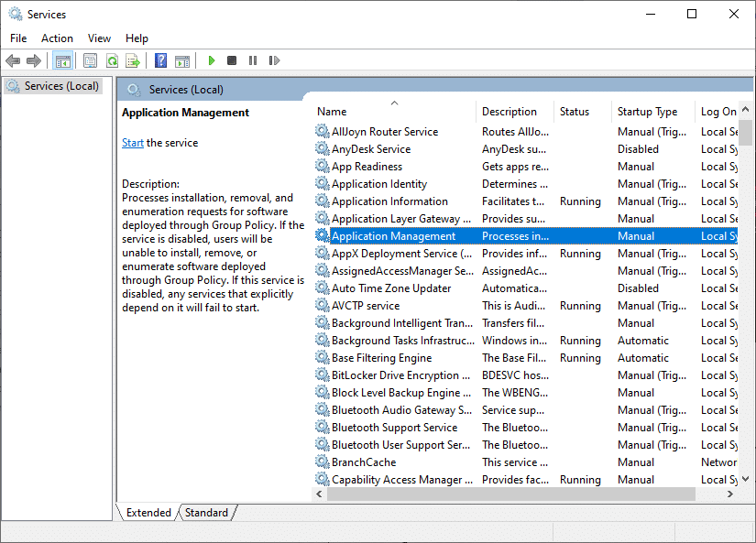The image size is (756, 543).
Task: Click the Start the service link
Action: tap(133, 143)
